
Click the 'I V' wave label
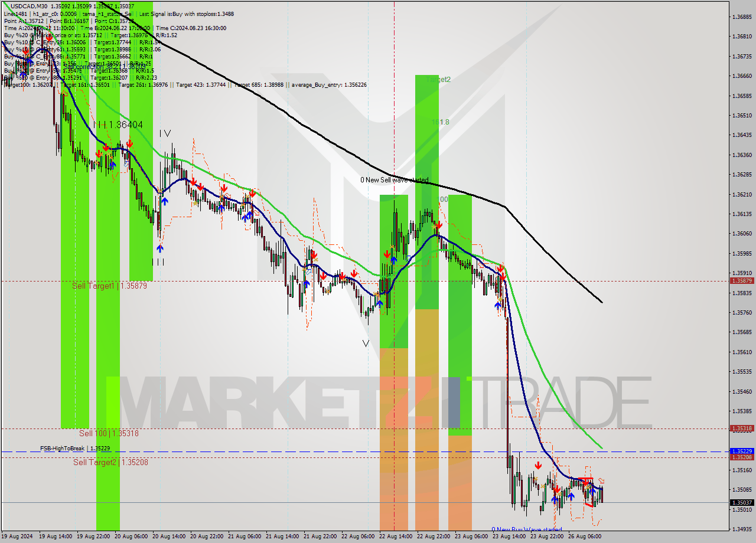(165, 133)
